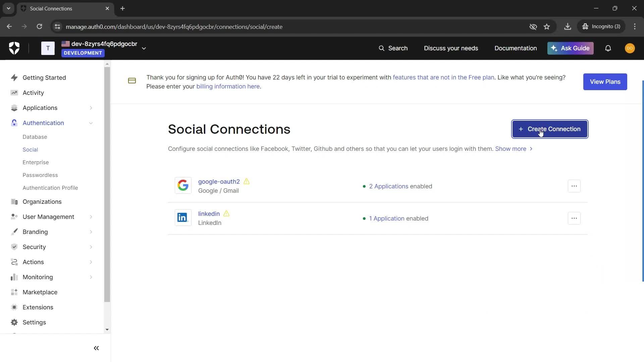Open Ask Guide assistant
This screenshot has height=362, width=644.
(570, 48)
